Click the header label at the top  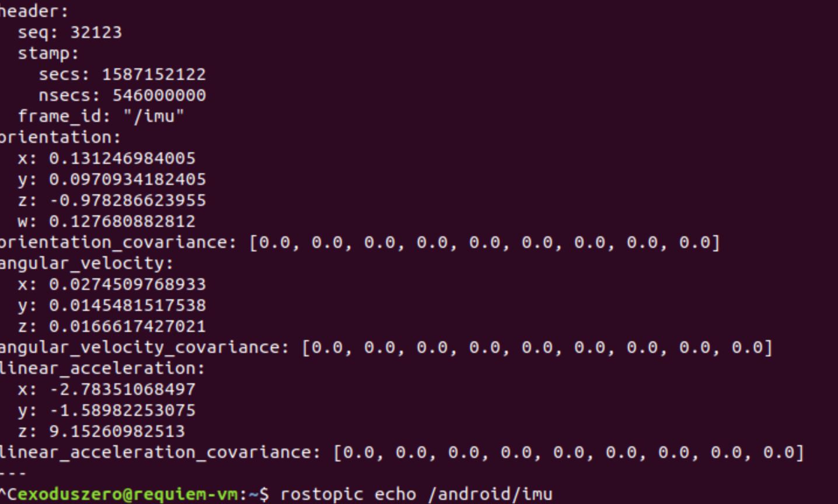click(33, 11)
